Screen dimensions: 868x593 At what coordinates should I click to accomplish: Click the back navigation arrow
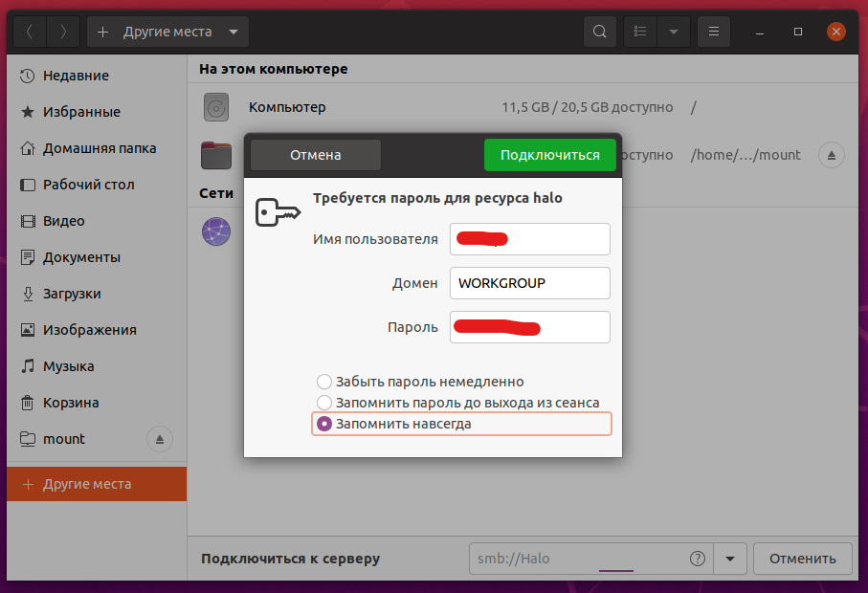point(29,31)
